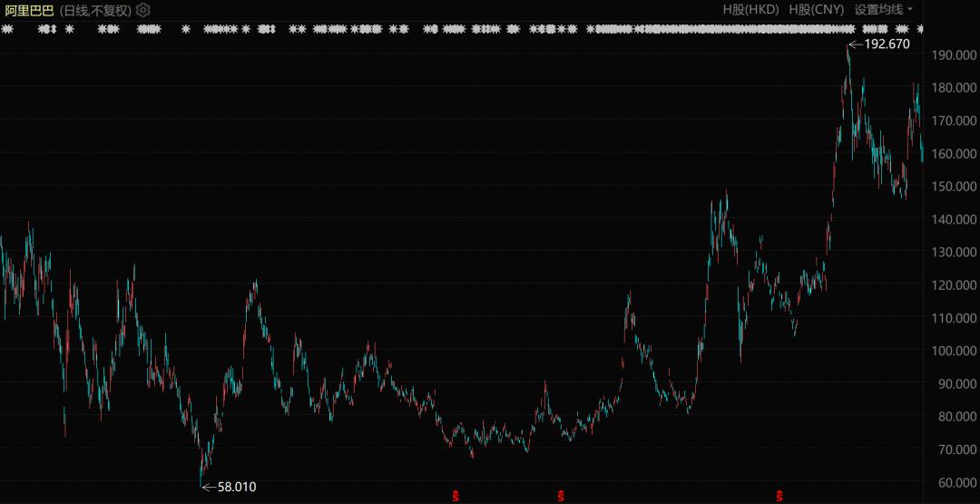Switch price display to H股(CNY)
This screenshot has height=504, width=980.
tap(816, 10)
